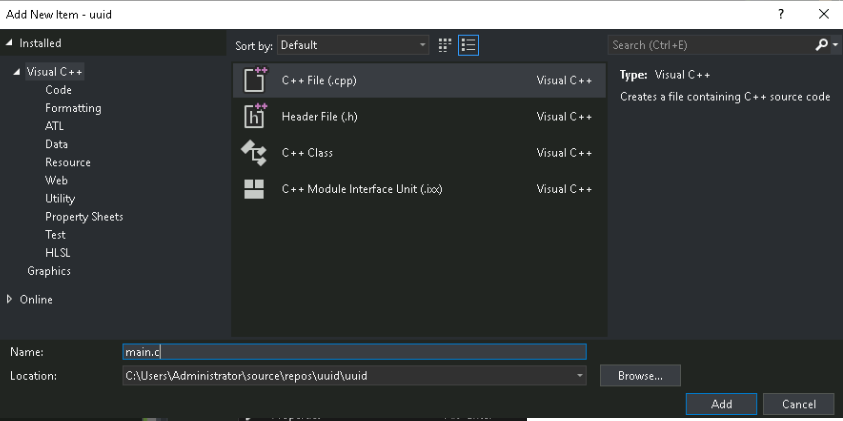Click the Location path text field
The width and height of the screenshot is (843, 421).
coord(348,375)
